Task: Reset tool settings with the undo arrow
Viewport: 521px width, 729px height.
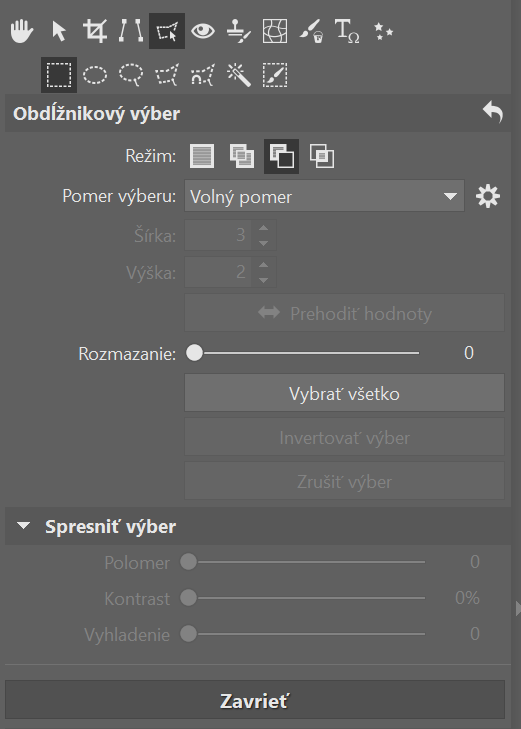Action: coord(493,113)
